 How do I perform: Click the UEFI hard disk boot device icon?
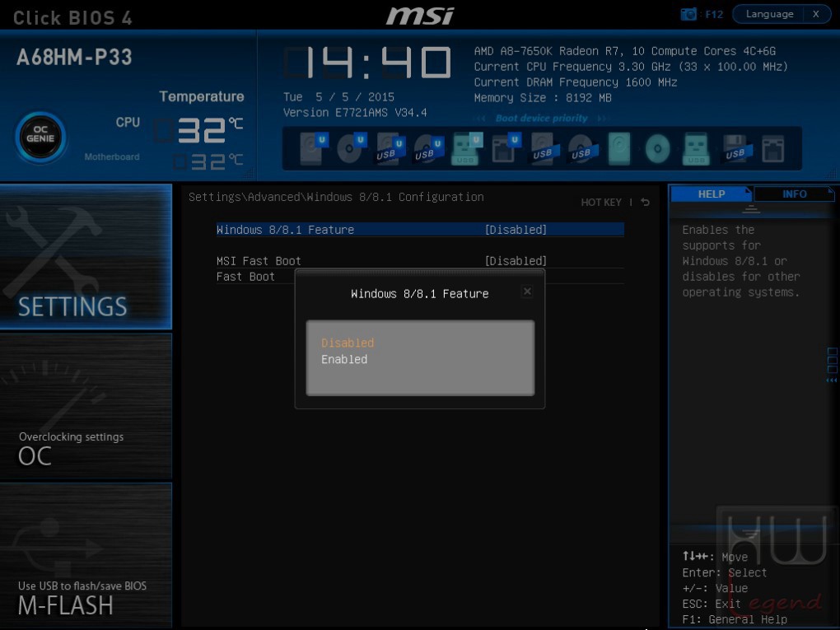coord(314,148)
